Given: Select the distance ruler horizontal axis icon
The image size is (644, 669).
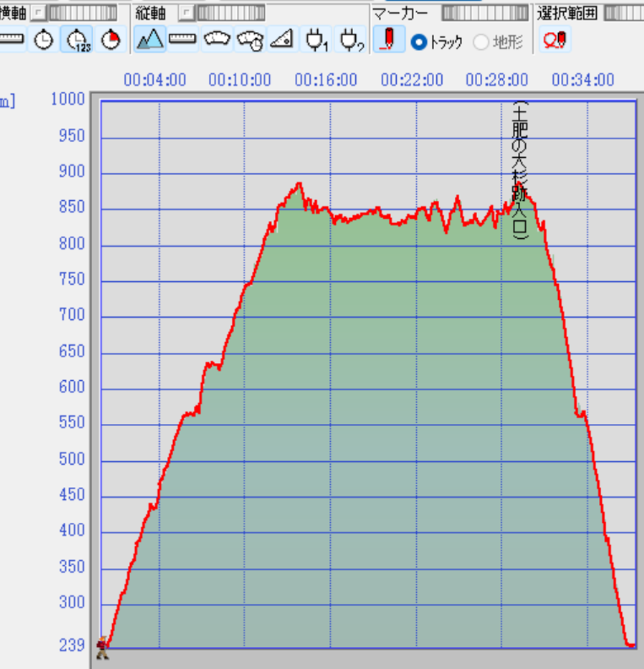Looking at the screenshot, I should coord(12,39).
